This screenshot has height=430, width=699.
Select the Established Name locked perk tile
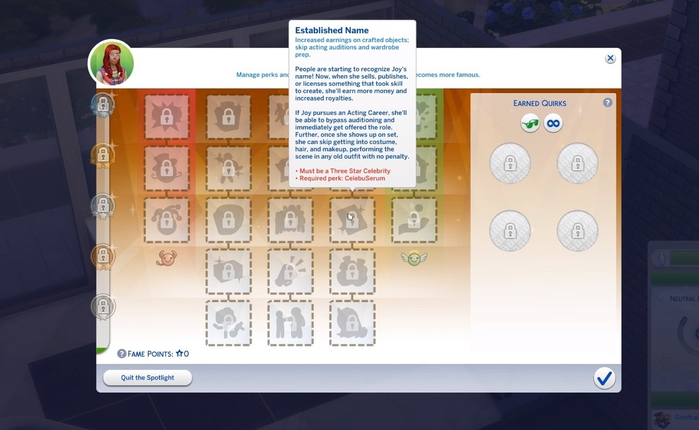point(352,220)
